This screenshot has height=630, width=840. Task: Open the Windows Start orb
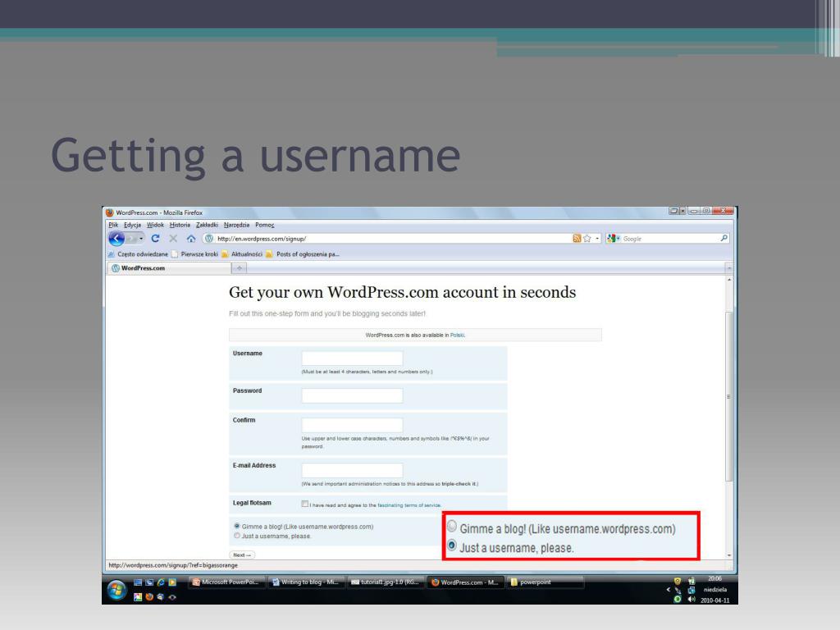(116, 591)
